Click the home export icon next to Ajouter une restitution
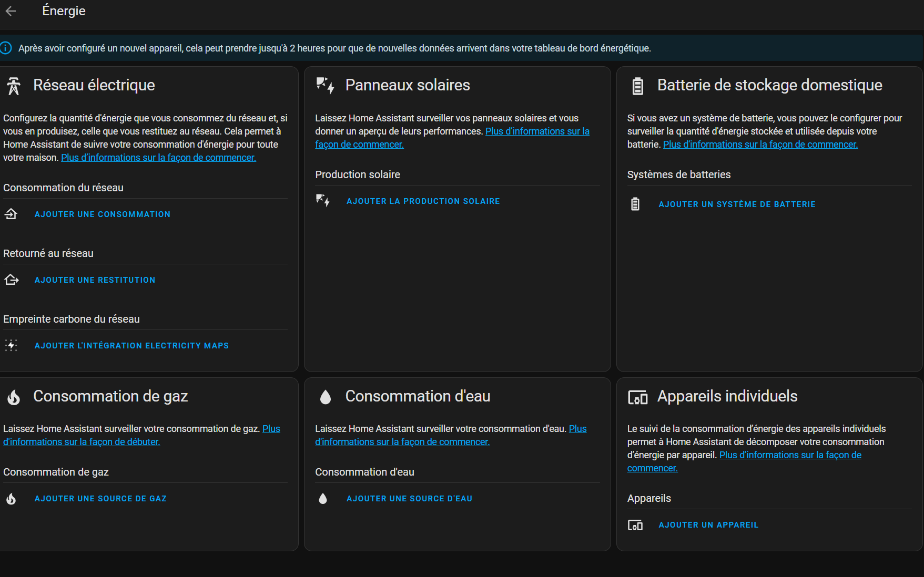The width and height of the screenshot is (924, 577). click(x=11, y=280)
